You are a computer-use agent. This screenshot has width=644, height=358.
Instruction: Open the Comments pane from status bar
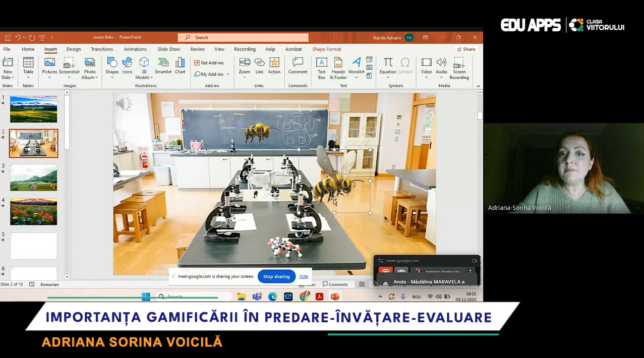[335, 284]
